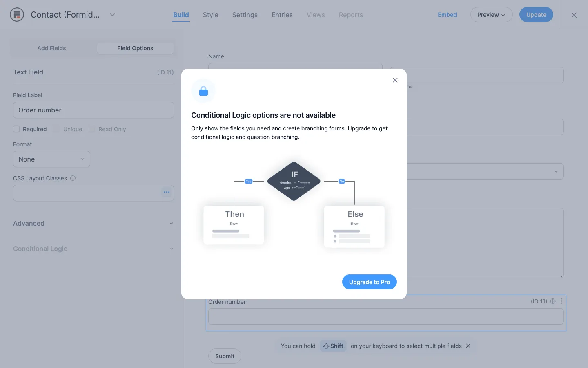Switch to the Style tab

pyautogui.click(x=211, y=15)
